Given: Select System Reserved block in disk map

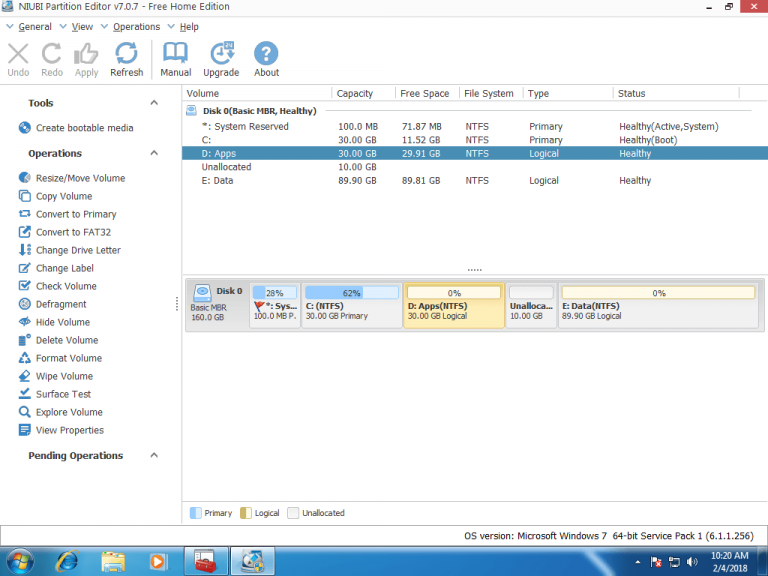Looking at the screenshot, I should click(275, 305).
